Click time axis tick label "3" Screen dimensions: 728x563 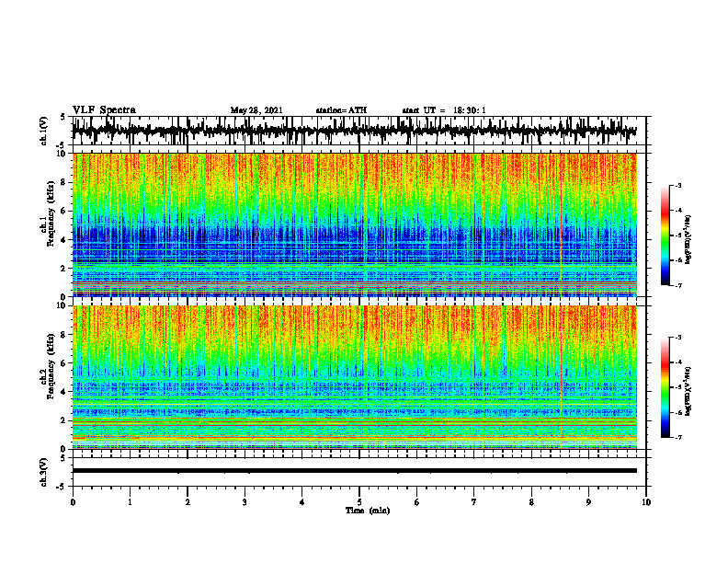pos(245,502)
